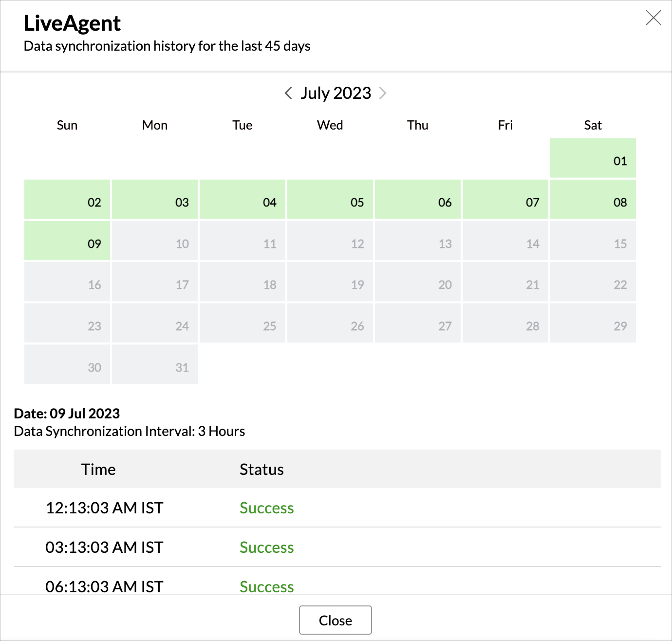Click the 12:13:03 AM IST sync row
The width and height of the screenshot is (672, 641).
(104, 508)
